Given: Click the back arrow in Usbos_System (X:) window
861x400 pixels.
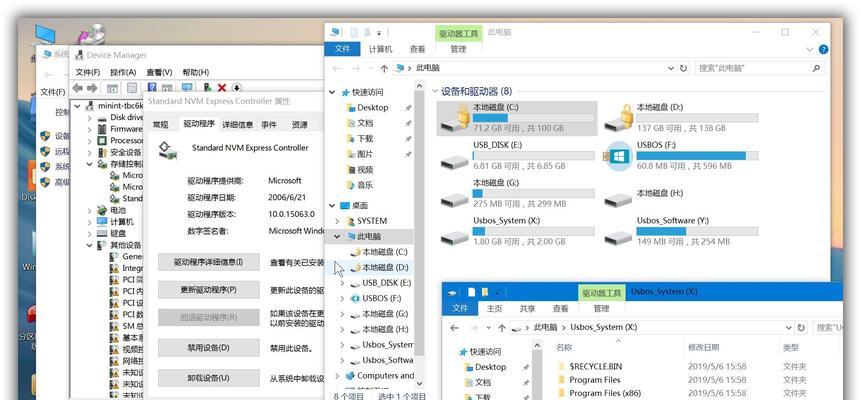Looking at the screenshot, I should tap(454, 327).
